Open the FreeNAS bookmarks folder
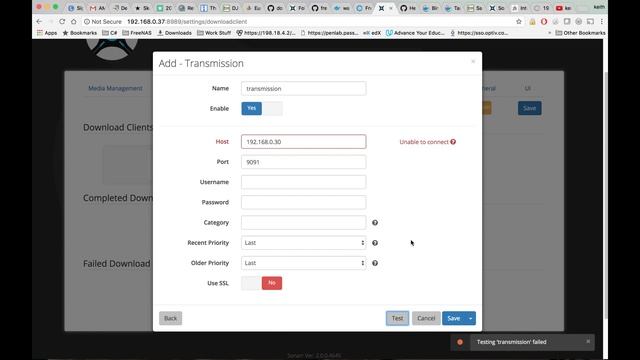The width and height of the screenshot is (640, 360). pos(137,33)
